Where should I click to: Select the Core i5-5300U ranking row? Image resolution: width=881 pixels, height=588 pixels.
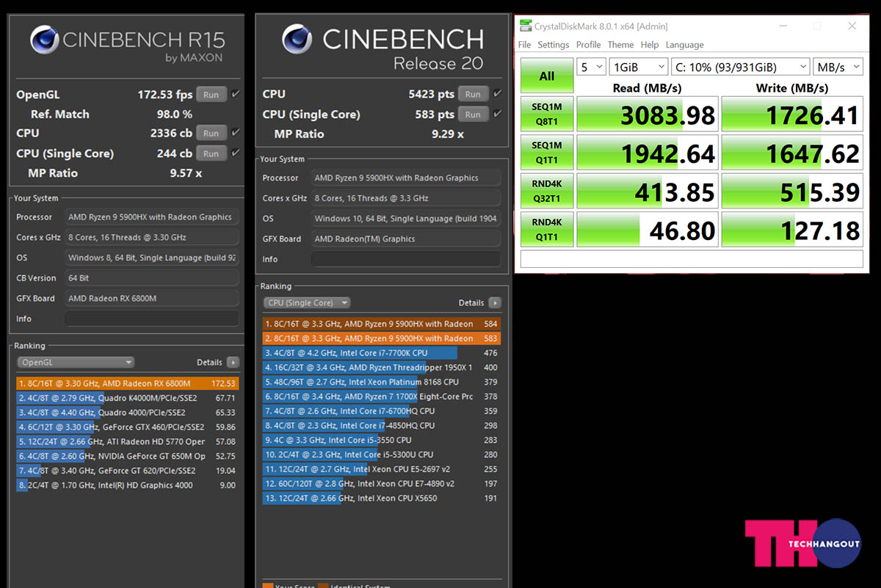[x=382, y=454]
